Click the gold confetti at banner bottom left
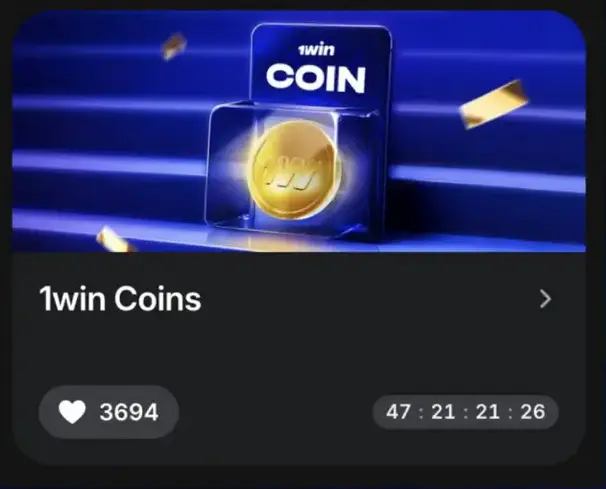Screen dimensions: 606x489 (113, 240)
